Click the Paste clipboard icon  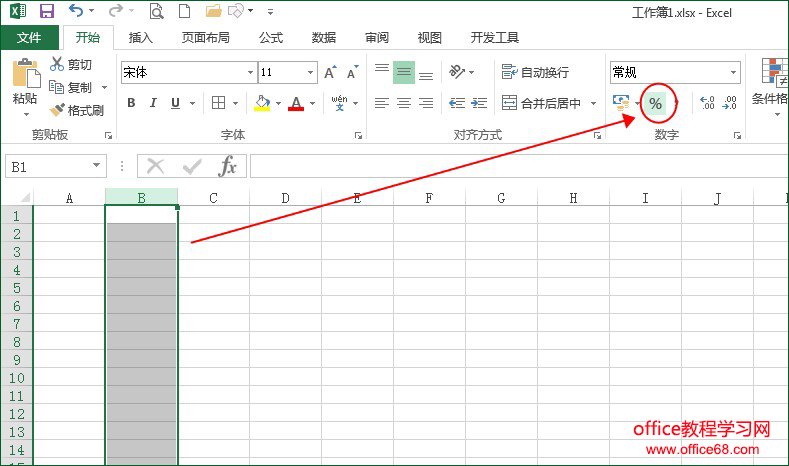(x=26, y=73)
